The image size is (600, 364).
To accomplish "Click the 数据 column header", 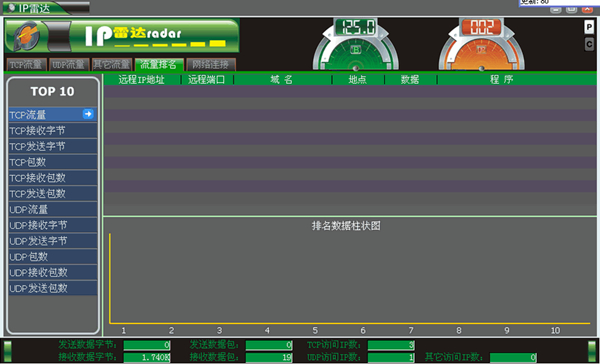I will (x=410, y=80).
